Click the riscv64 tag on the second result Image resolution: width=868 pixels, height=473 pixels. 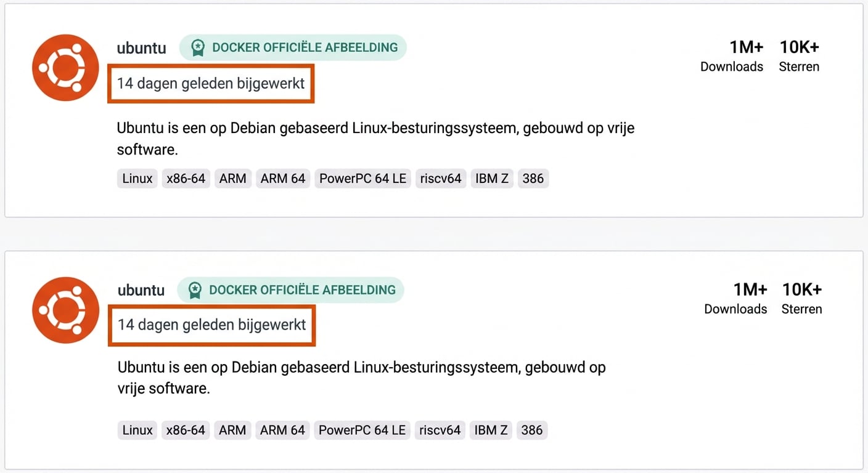[x=440, y=430]
